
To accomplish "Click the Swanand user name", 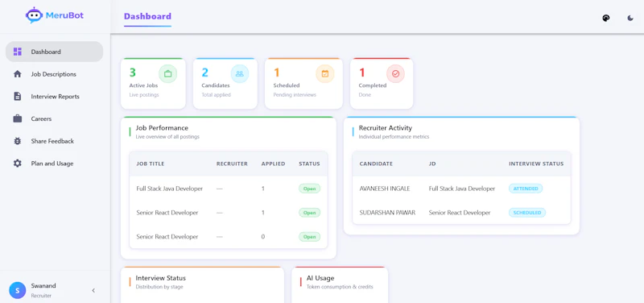I will 43,286.
